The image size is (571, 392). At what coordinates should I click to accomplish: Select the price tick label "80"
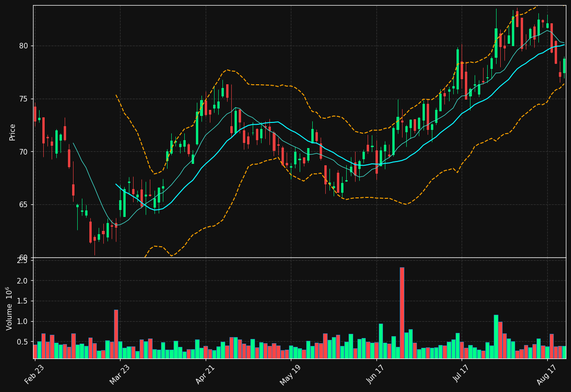tap(24, 46)
